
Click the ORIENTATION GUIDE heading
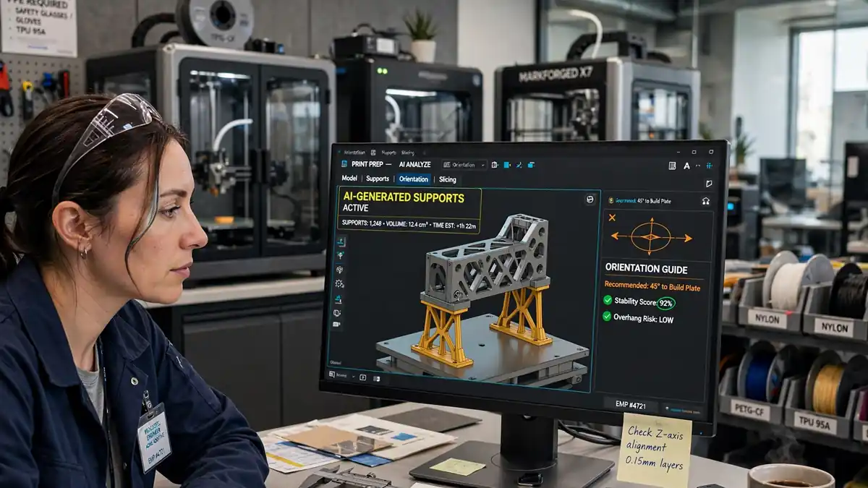click(646, 268)
